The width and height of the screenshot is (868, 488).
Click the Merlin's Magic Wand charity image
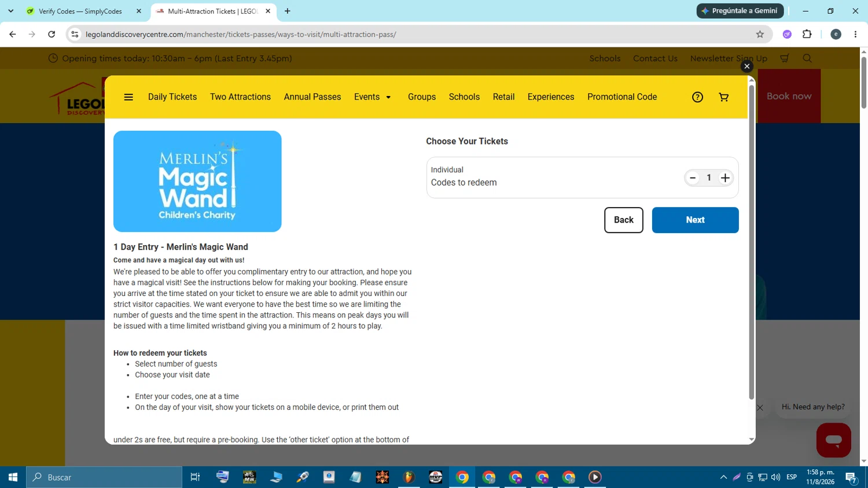197,182
